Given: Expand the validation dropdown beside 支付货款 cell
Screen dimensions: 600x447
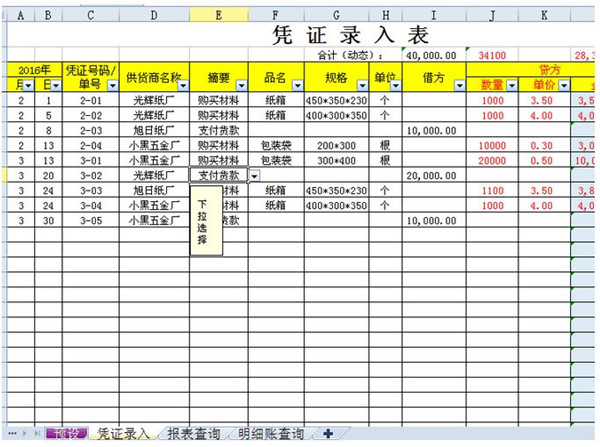Looking at the screenshot, I should tap(254, 176).
